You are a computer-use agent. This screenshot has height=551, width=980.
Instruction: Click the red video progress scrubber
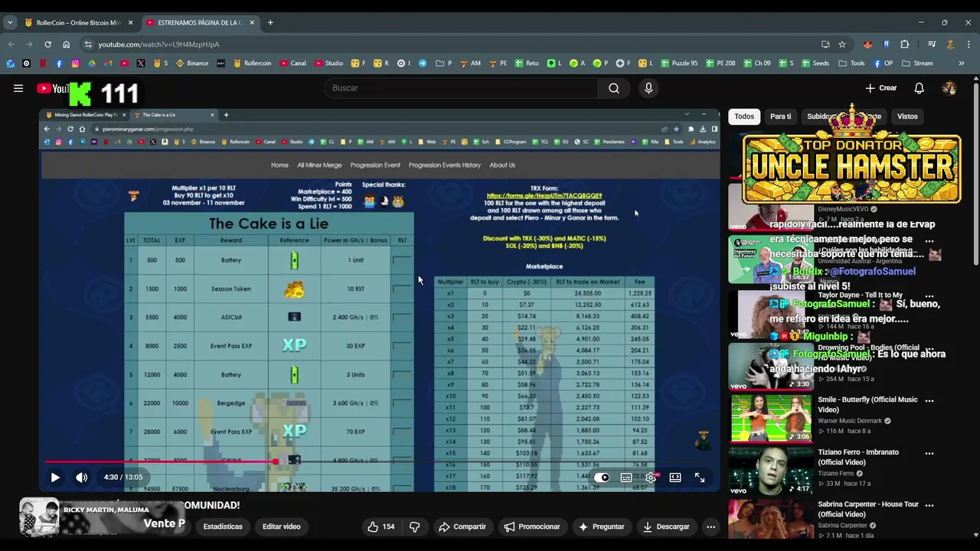276,461
